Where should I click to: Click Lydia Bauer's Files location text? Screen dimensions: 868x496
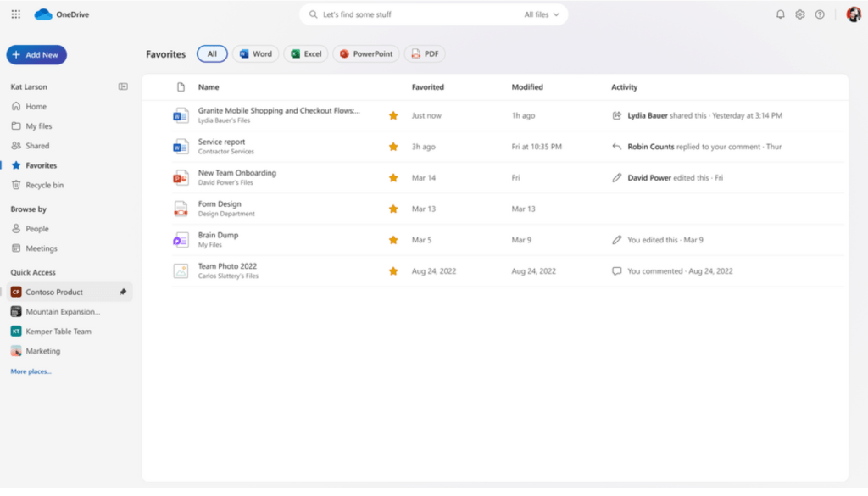click(x=224, y=120)
